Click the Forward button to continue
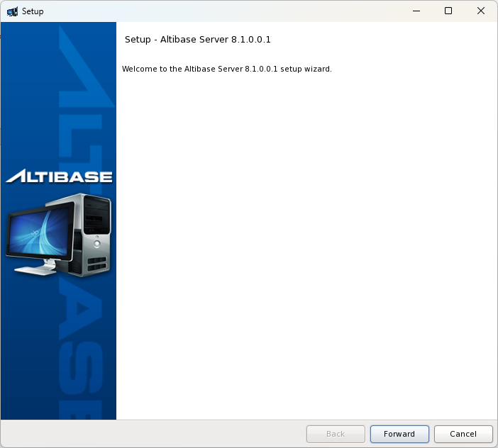498x448 pixels. [399, 434]
